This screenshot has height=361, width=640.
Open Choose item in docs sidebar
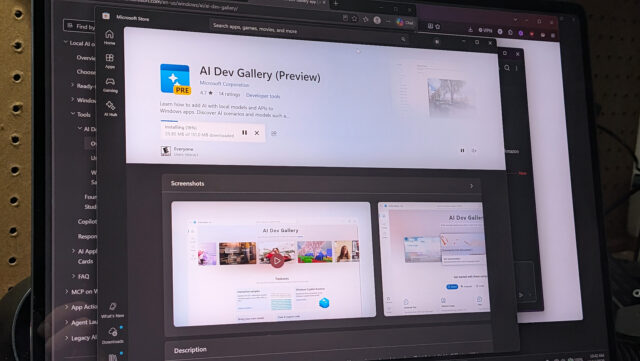coord(86,71)
